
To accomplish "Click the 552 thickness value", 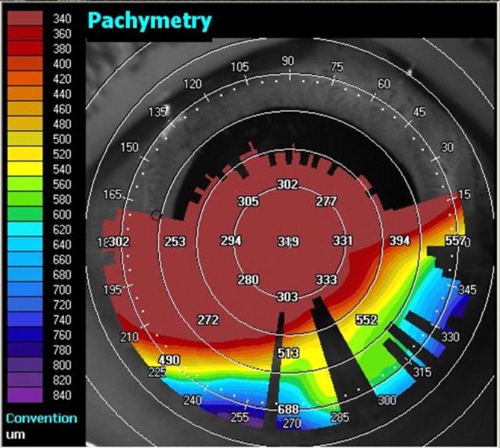I will coord(366,320).
